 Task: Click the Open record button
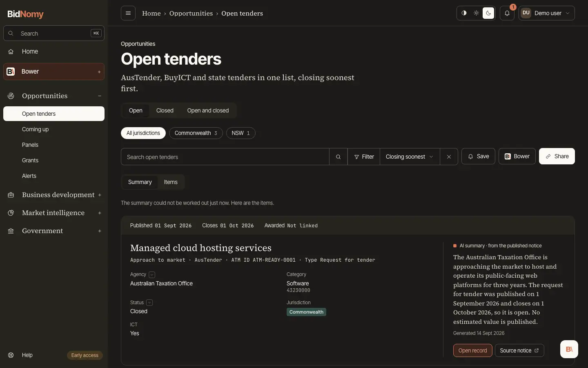pos(472,350)
